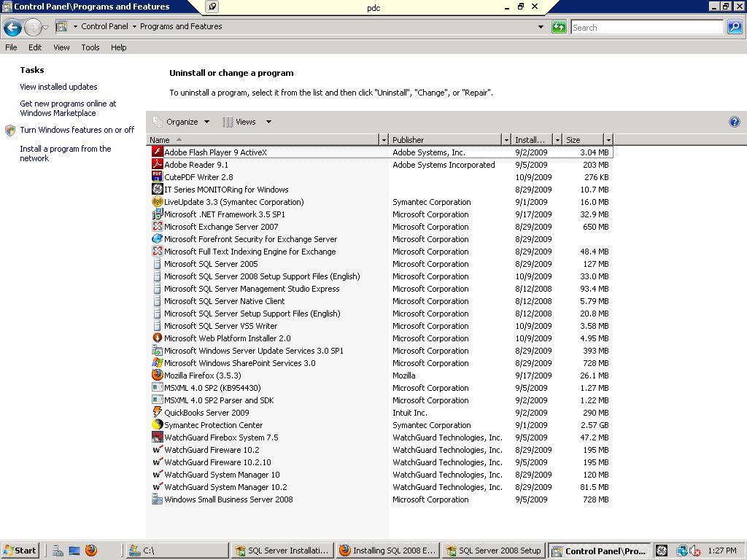Click the pin icon on the pdc connection bar

(x=212, y=7)
